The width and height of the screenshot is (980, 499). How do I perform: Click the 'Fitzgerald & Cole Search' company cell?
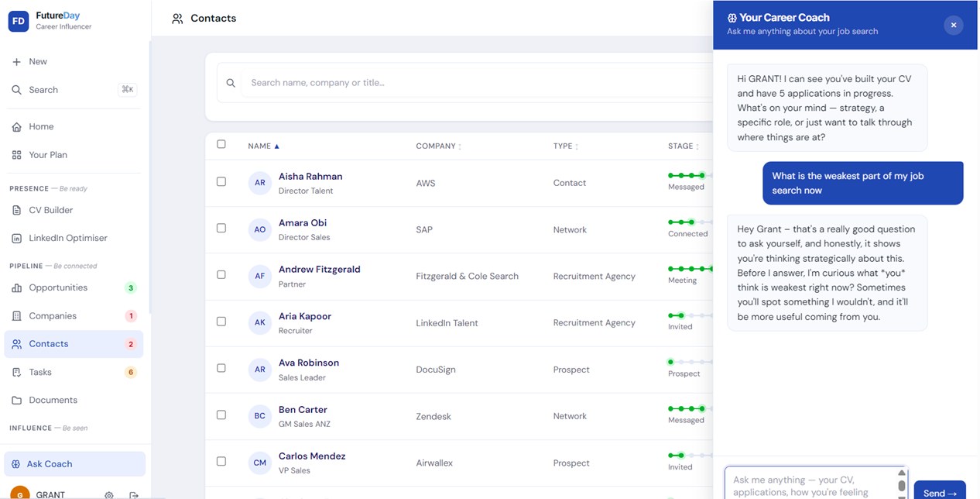(x=467, y=277)
